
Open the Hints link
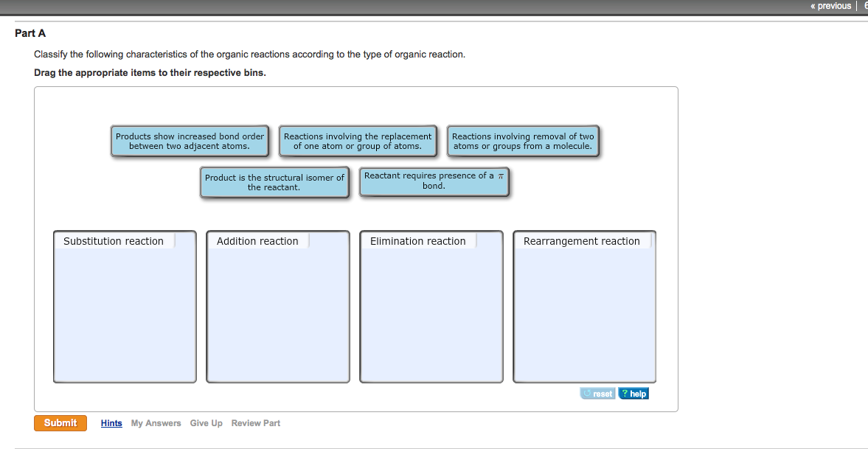click(111, 422)
